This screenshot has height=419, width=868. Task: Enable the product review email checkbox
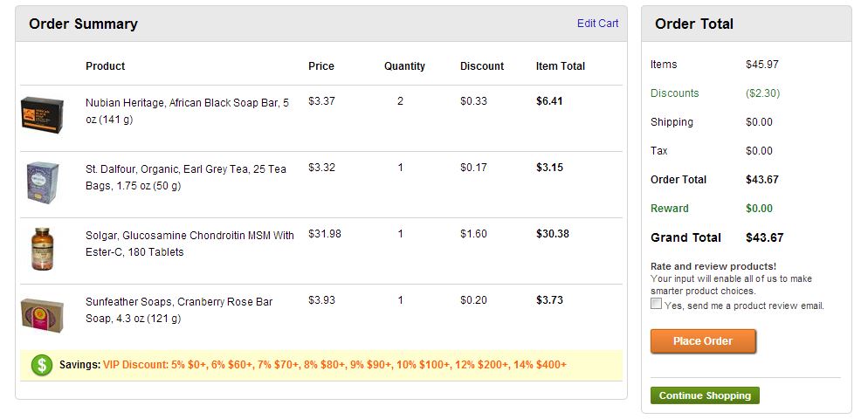point(656,305)
